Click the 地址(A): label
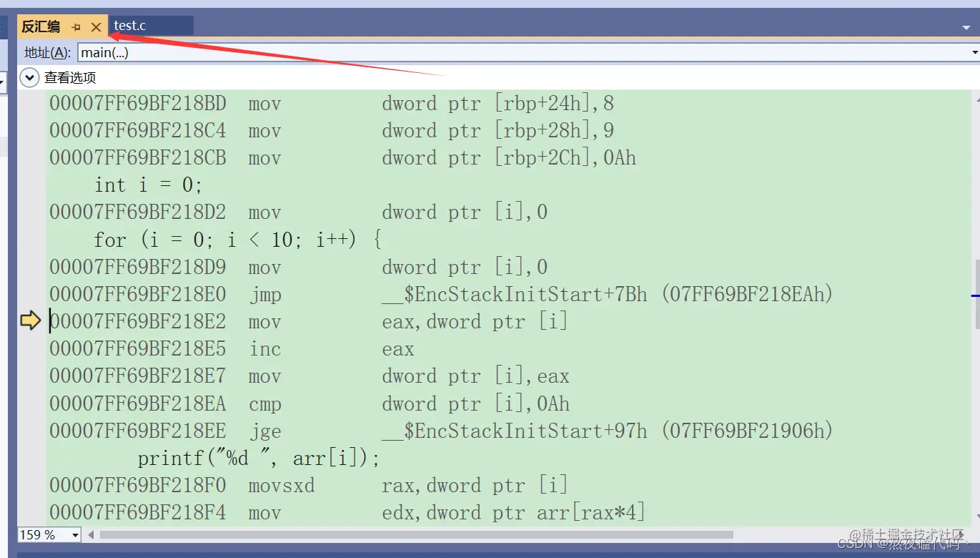 click(x=48, y=52)
